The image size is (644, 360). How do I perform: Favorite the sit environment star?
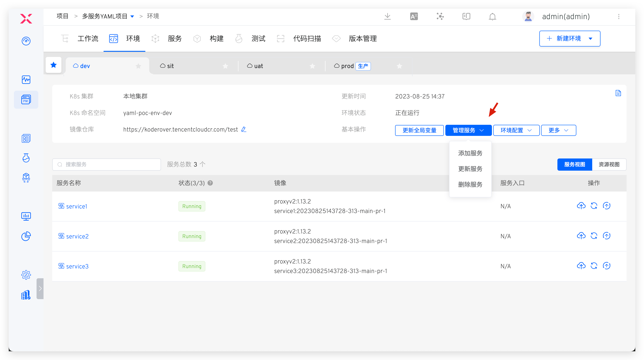(225, 66)
